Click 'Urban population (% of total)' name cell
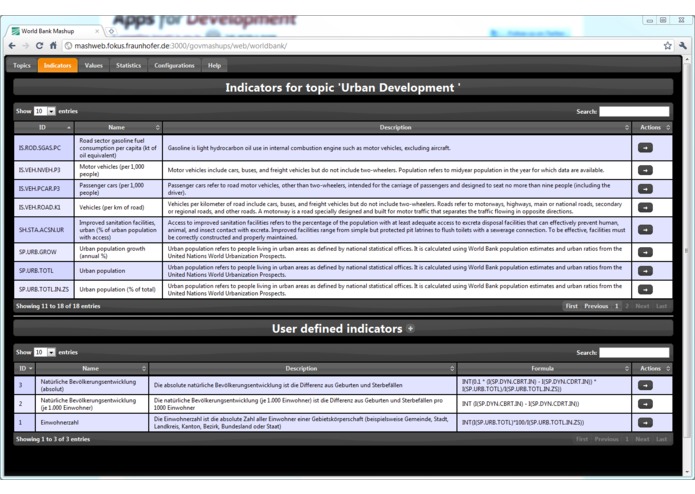This screenshot has width=695, height=494. (x=118, y=289)
